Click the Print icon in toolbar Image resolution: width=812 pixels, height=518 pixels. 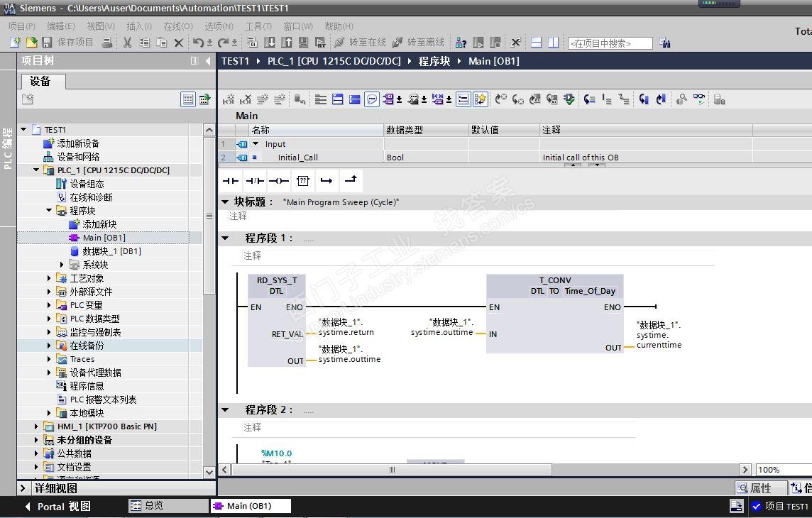107,43
